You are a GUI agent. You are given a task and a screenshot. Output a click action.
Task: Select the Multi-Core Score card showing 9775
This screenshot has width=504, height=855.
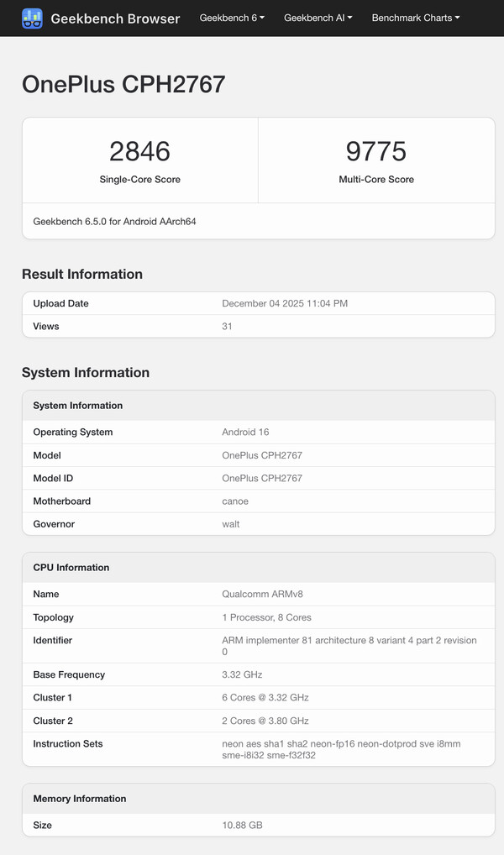pyautogui.click(x=376, y=159)
